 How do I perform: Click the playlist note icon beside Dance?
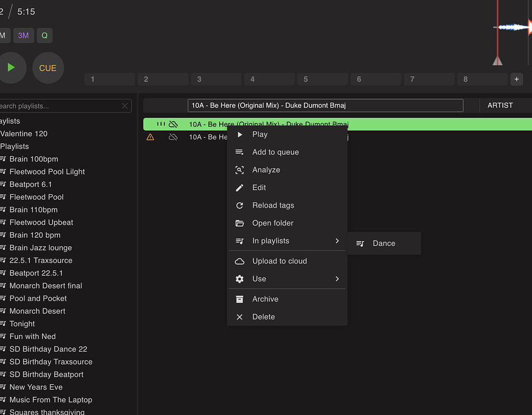[x=360, y=243]
